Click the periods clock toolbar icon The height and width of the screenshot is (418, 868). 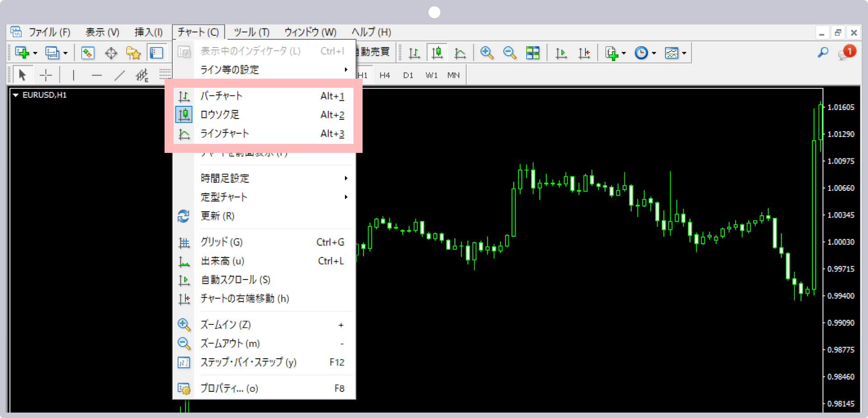[641, 53]
